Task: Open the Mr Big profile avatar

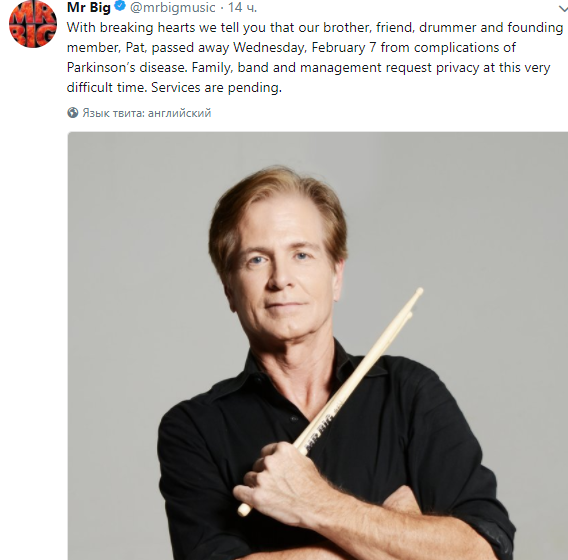Action: [33, 24]
